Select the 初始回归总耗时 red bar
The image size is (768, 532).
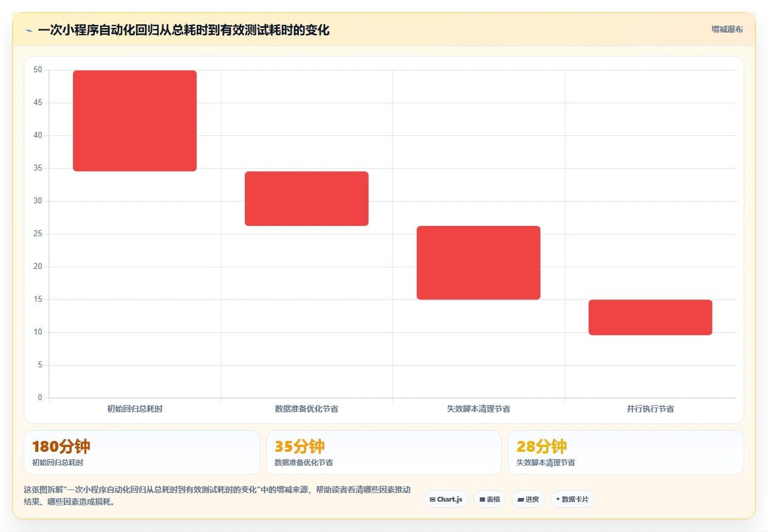(135, 121)
